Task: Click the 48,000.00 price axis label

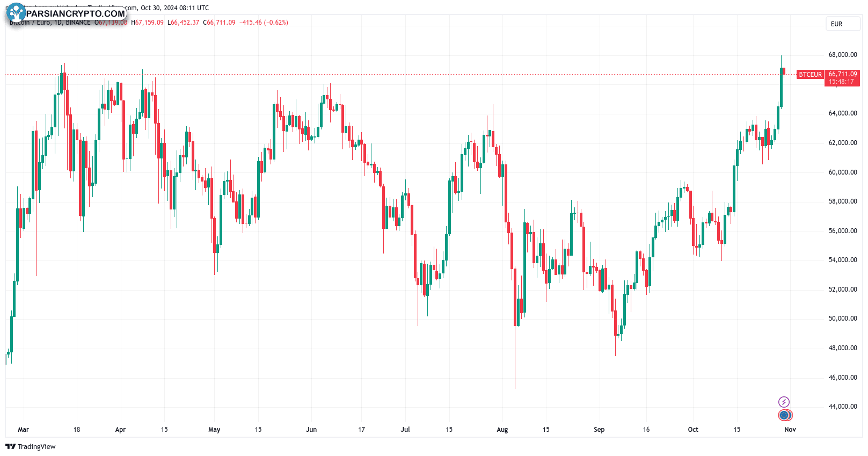Action: tap(843, 348)
